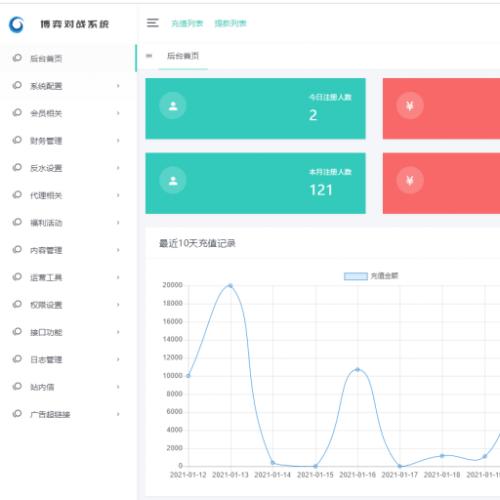Image resolution: width=500 pixels, height=500 pixels.
Task: Toggle the 充值金额 legend series
Action: point(371,276)
